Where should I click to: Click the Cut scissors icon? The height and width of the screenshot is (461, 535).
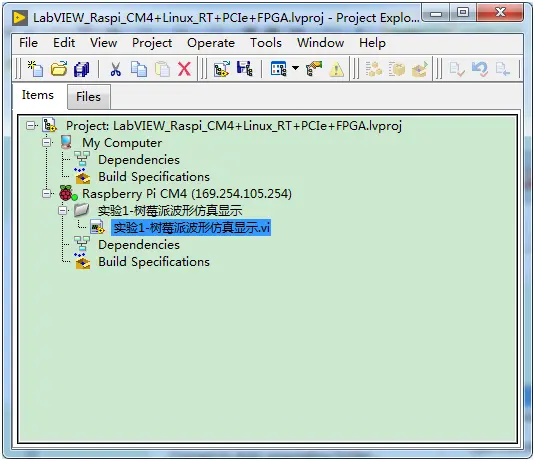[x=116, y=69]
